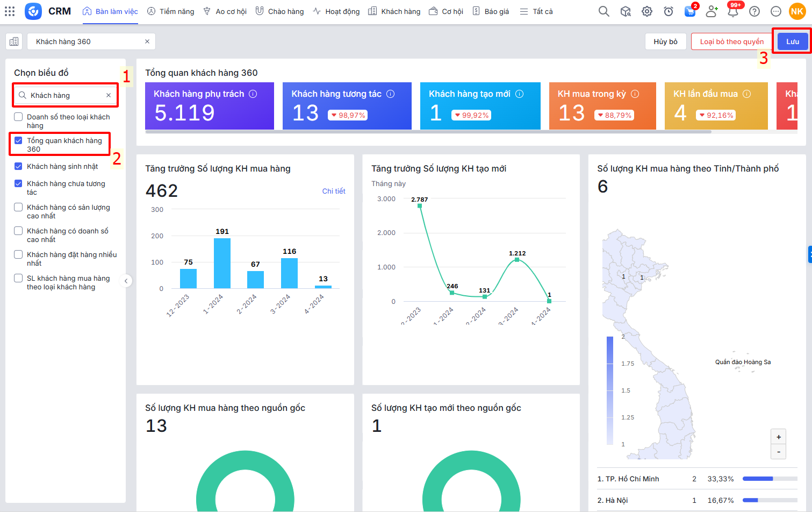Switch to the Tiềm năng tab
The image size is (812, 512).
171,11
